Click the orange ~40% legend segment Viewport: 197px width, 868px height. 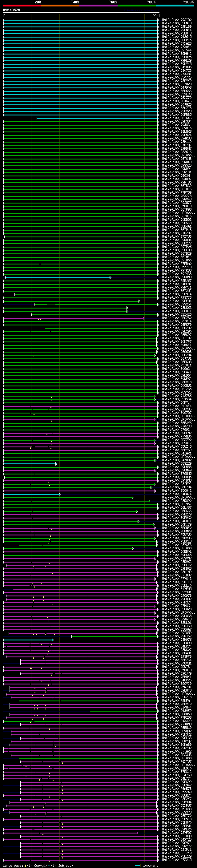coord(61,6)
